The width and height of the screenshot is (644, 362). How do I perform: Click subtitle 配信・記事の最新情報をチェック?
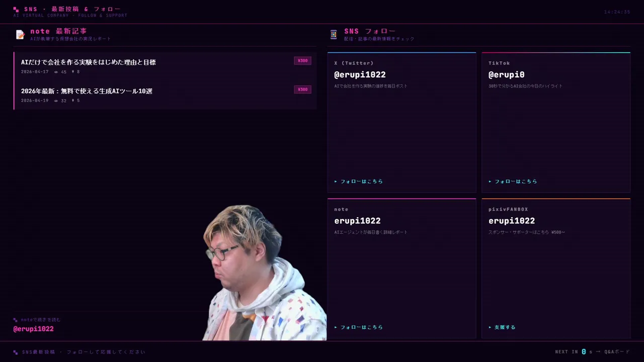pos(379,39)
